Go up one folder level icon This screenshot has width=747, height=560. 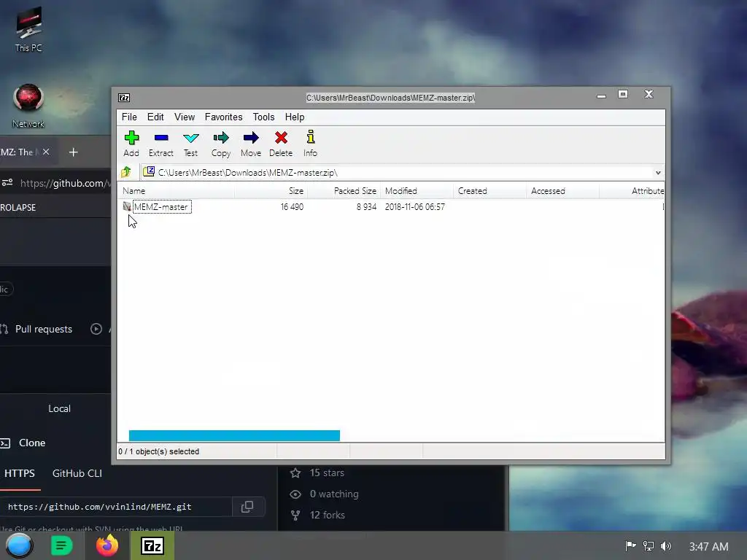(126, 172)
